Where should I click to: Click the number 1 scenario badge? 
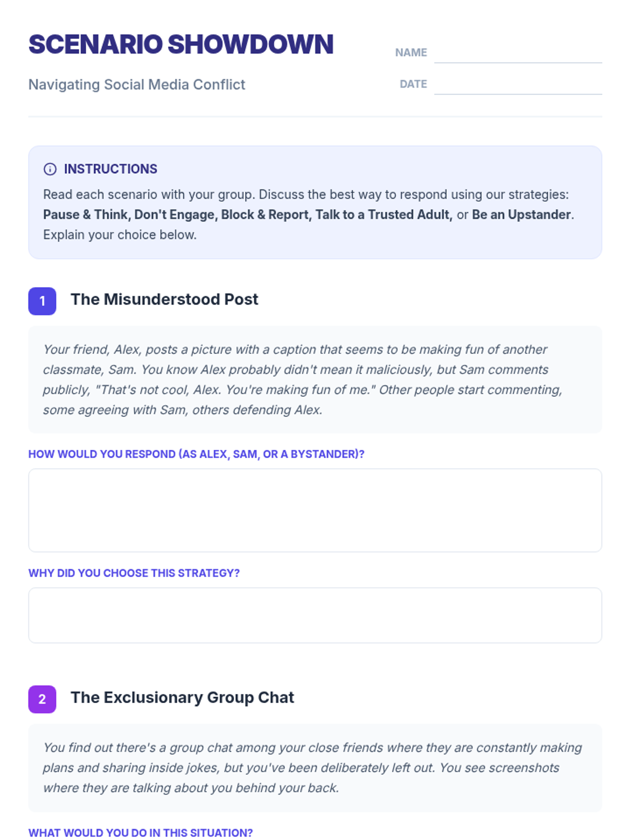click(42, 301)
